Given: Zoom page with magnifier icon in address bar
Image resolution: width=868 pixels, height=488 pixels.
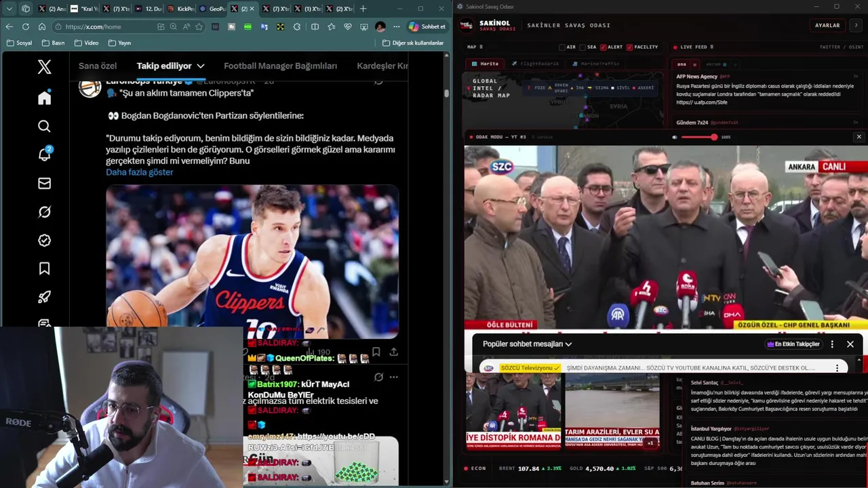Looking at the screenshot, I should click(174, 26).
